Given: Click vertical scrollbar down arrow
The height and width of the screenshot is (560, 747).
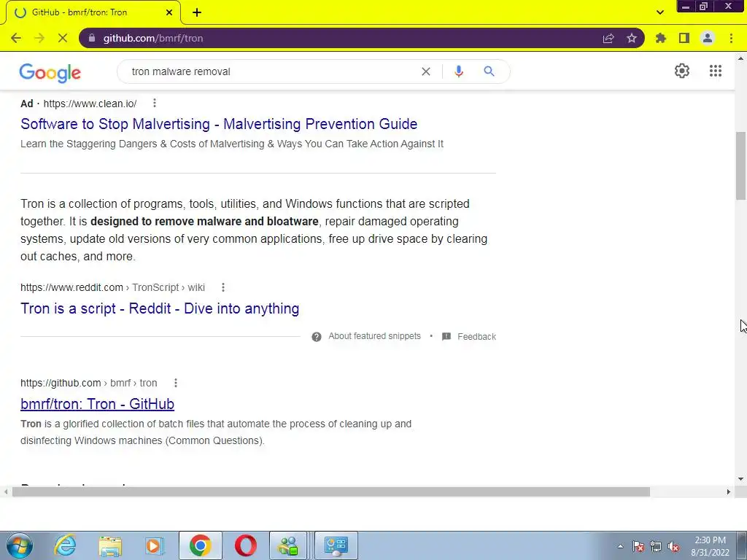Looking at the screenshot, I should pos(741,479).
